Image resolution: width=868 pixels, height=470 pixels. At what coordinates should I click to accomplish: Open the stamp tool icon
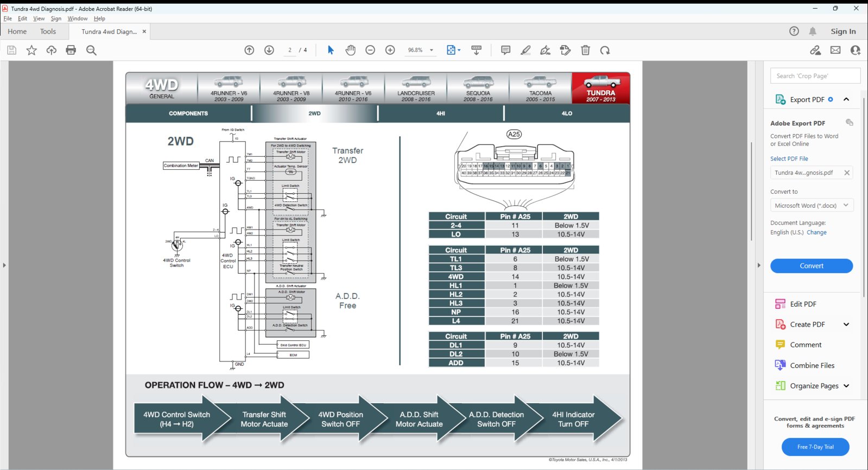pyautogui.click(x=565, y=50)
